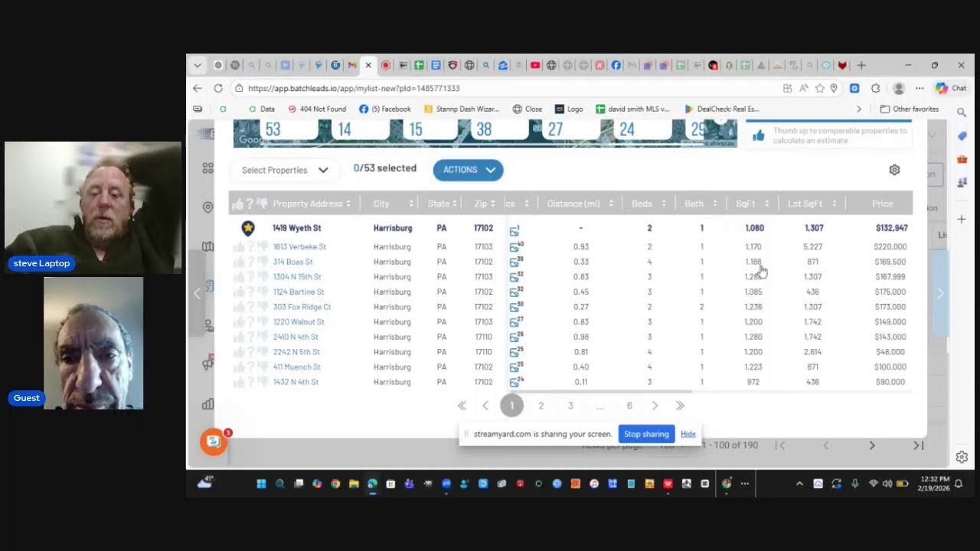Click the map sidebar icon
The height and width of the screenshot is (551, 980).
207,246
